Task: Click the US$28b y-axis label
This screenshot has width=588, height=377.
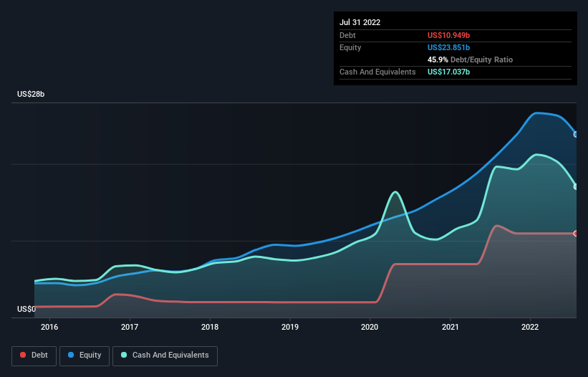Action: pos(31,94)
